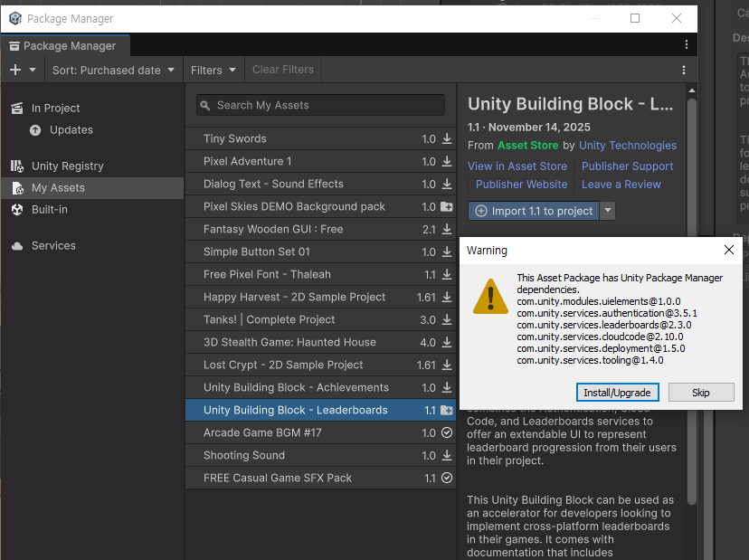The image size is (749, 560).
Task: Click import icon for Pixel Skies DEMO Background pack
Action: pos(447,206)
